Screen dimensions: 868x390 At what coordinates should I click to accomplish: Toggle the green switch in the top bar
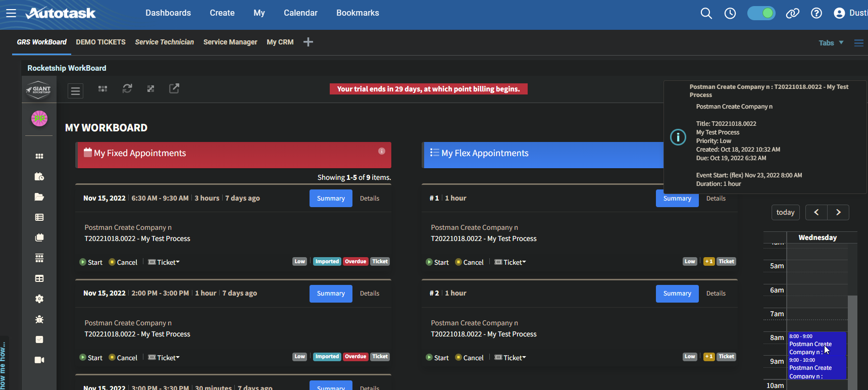coord(761,13)
